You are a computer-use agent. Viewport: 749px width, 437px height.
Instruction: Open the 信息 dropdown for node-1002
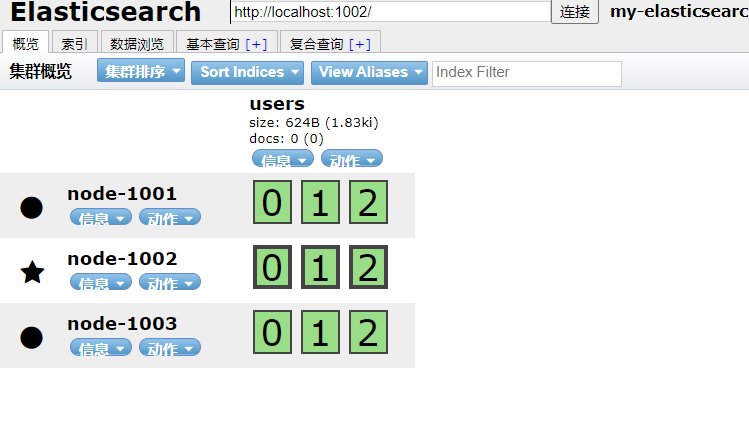[101, 282]
